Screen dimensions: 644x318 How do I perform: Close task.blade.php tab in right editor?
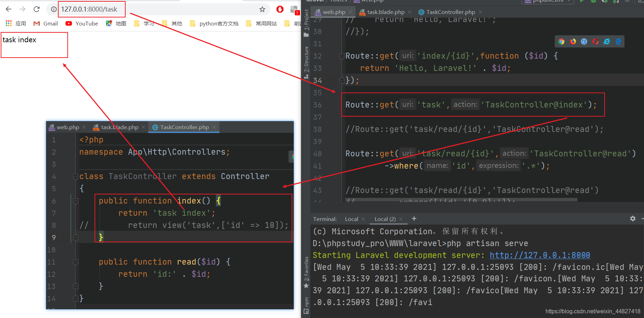coord(410,12)
